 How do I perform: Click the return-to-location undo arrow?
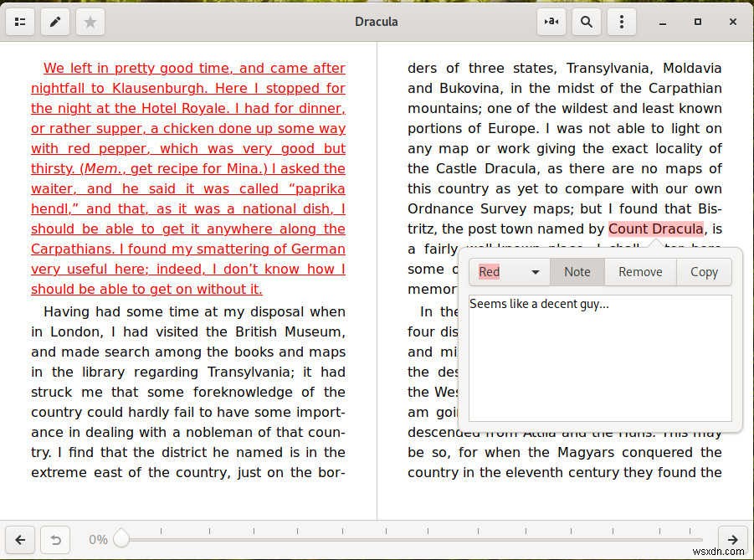55,540
